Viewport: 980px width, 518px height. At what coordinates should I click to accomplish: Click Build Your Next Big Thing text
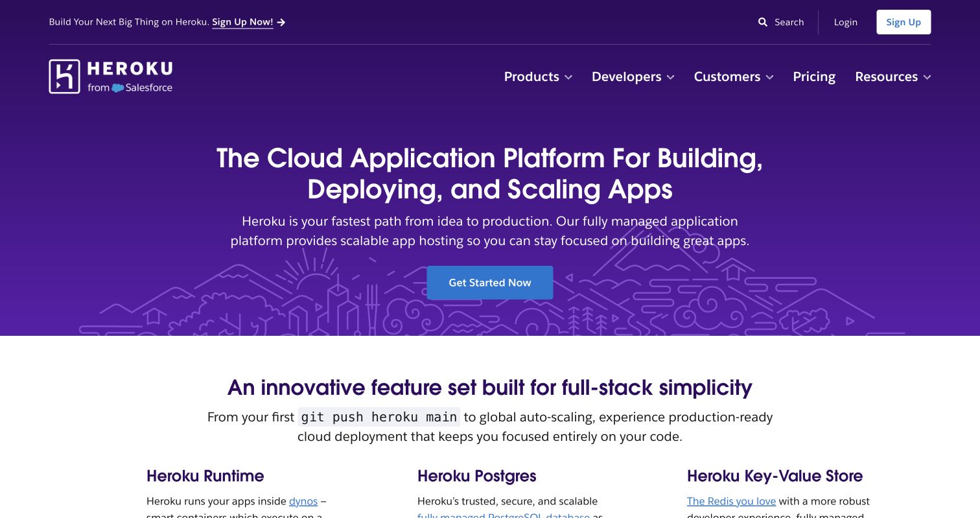coord(129,22)
